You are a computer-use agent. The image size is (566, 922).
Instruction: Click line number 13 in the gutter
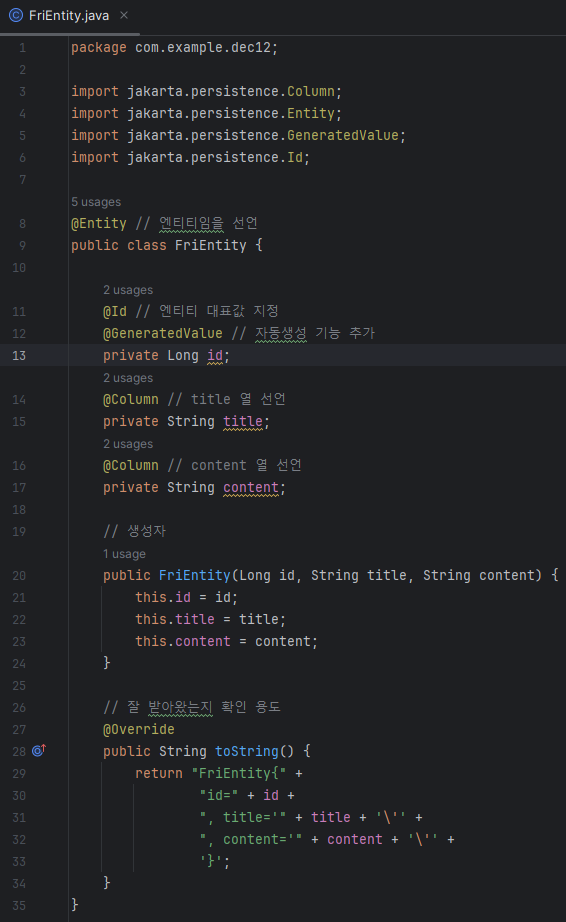pyautogui.click(x=19, y=356)
